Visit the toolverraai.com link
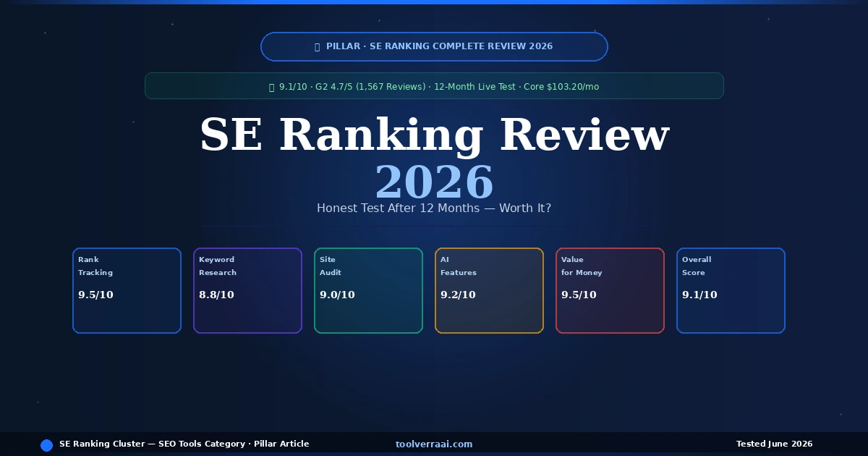 [x=434, y=444]
